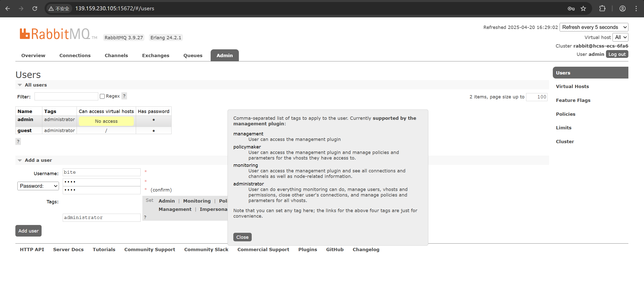The width and height of the screenshot is (644, 305).
Task: Click the Tags help question mark
Action: pos(145,217)
